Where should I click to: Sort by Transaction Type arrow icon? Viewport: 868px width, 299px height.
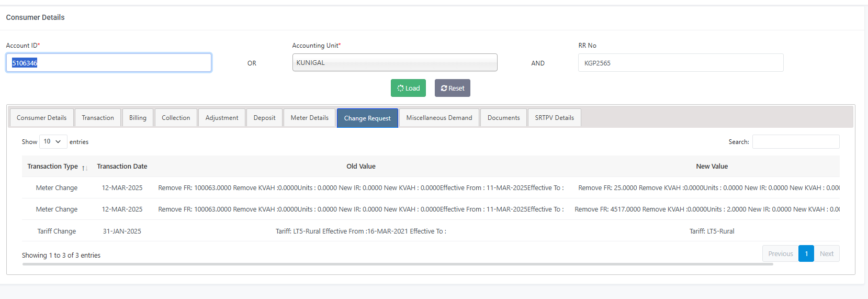[x=85, y=168]
